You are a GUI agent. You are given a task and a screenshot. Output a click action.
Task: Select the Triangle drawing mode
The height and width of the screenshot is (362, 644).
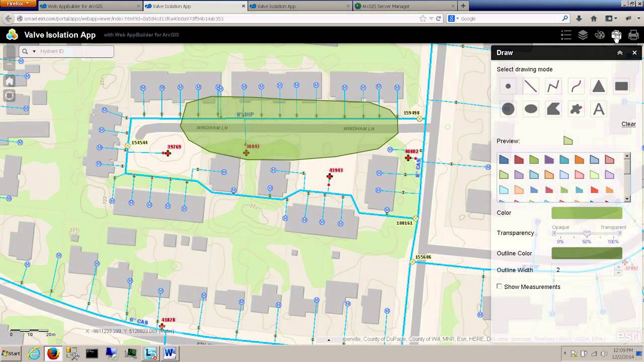[599, 86]
